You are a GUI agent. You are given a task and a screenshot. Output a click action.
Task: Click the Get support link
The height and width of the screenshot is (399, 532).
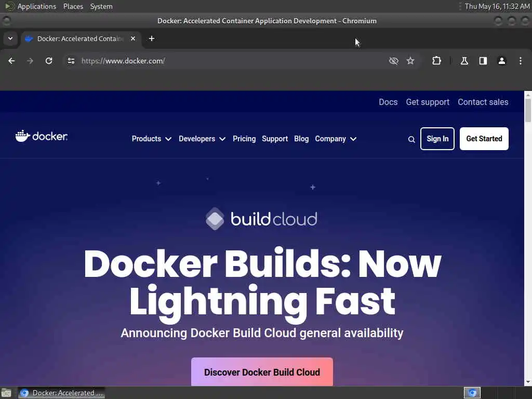click(428, 102)
